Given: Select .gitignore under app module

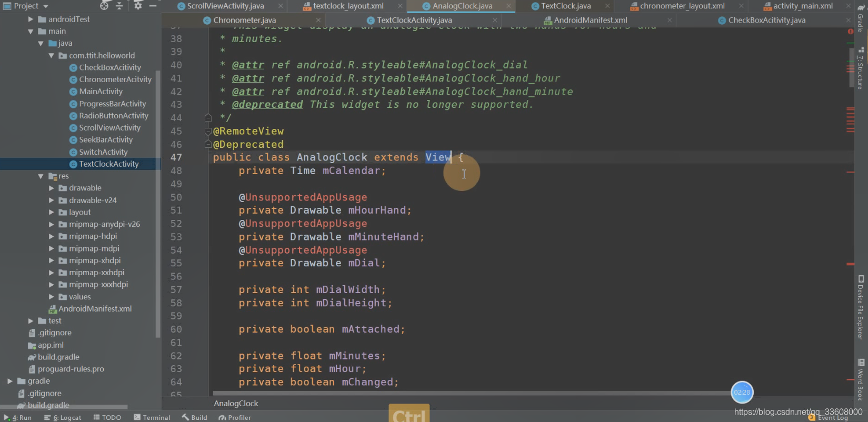Looking at the screenshot, I should coord(55,333).
